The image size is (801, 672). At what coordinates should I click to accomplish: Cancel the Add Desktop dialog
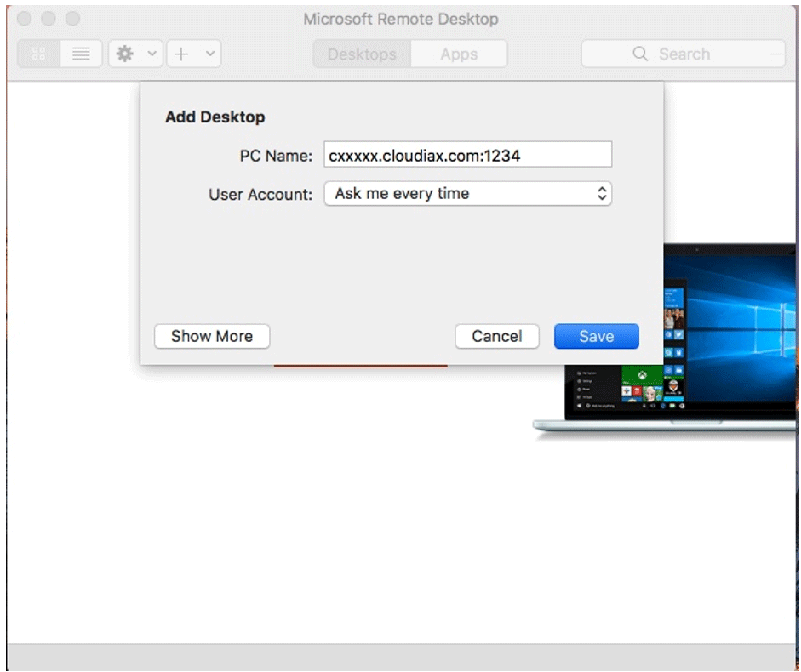(x=497, y=336)
